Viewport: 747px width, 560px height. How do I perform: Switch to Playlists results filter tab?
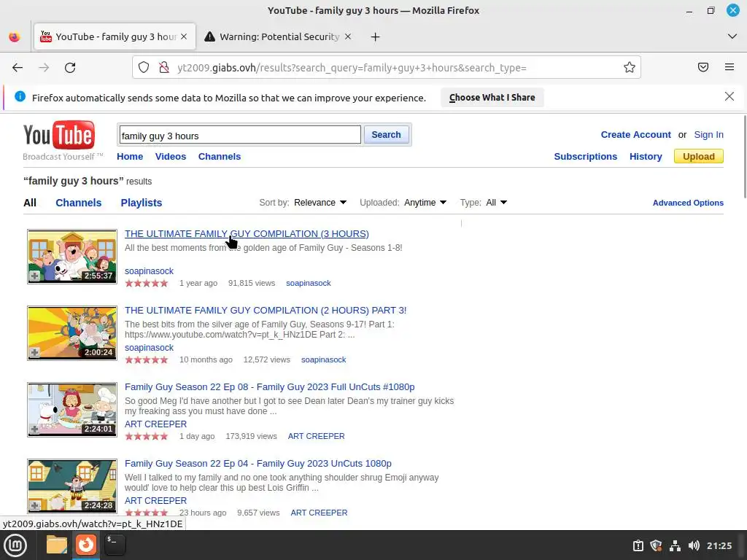click(x=142, y=203)
